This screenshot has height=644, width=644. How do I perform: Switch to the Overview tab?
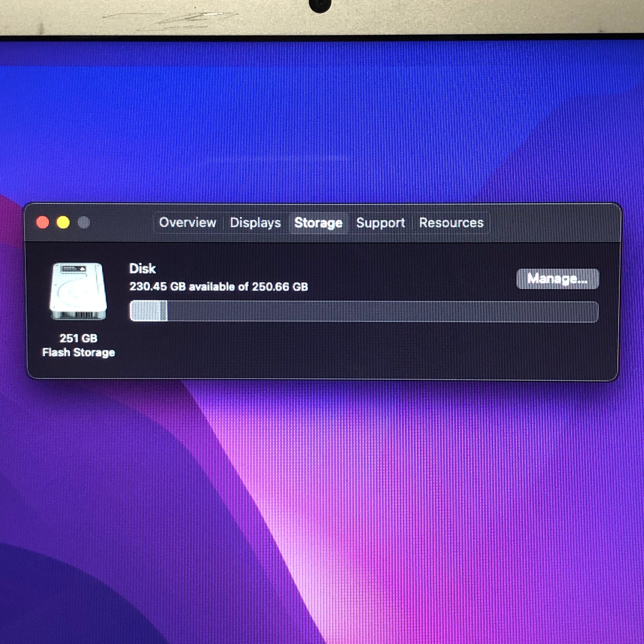pyautogui.click(x=188, y=222)
